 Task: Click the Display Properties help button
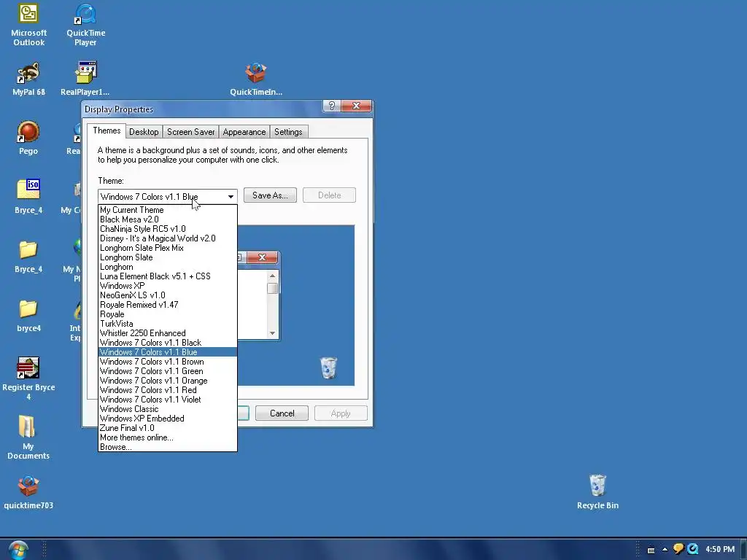pyautogui.click(x=332, y=106)
